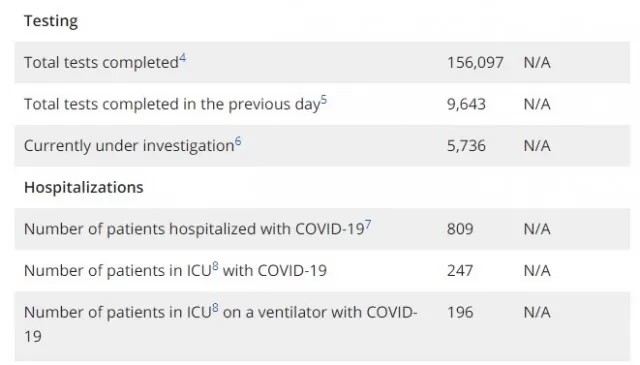Click the 156,097 total tests value

[475, 63]
